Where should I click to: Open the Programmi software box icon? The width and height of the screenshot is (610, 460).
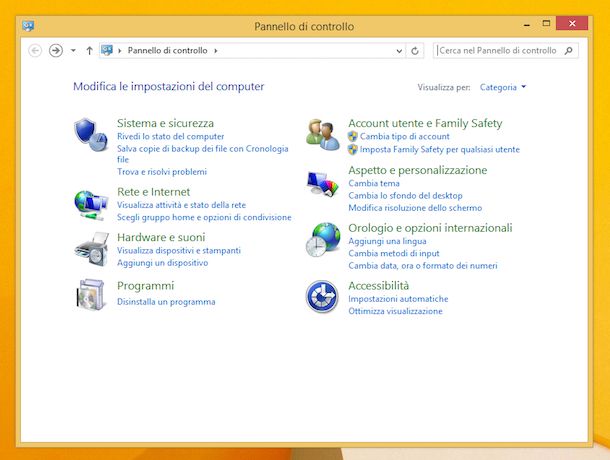click(91, 295)
